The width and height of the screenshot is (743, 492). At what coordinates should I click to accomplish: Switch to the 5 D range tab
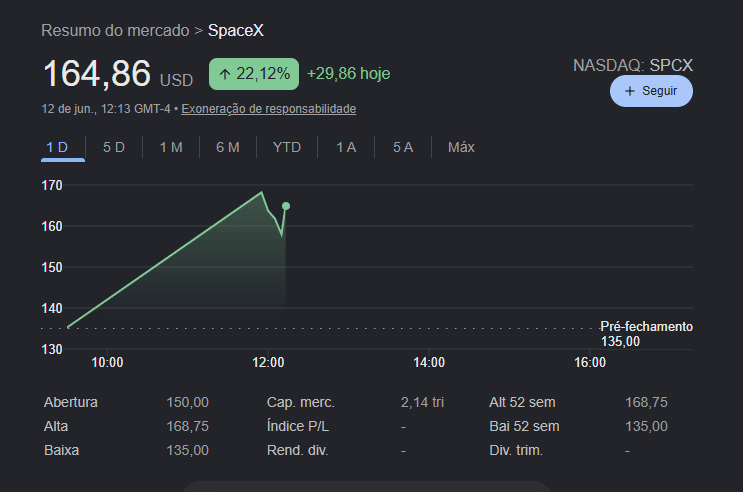point(114,147)
